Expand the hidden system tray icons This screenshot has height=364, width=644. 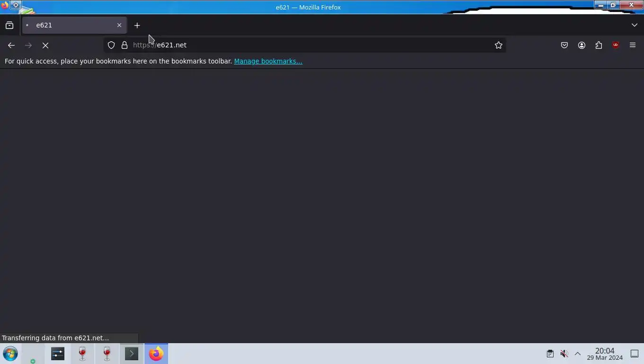(x=578, y=354)
